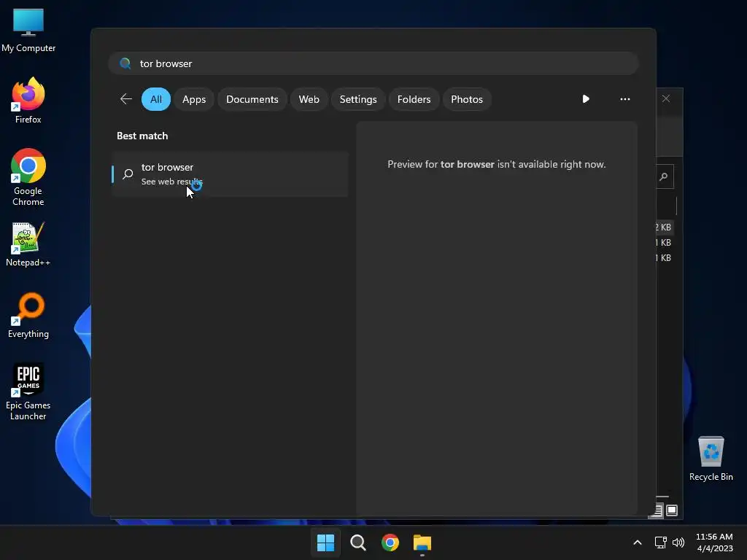747x560 pixels.
Task: Click the 'Best match' heading
Action: coord(142,136)
